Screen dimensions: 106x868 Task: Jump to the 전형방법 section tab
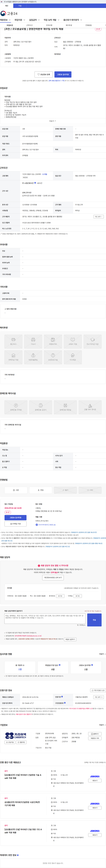click(x=89, y=25)
